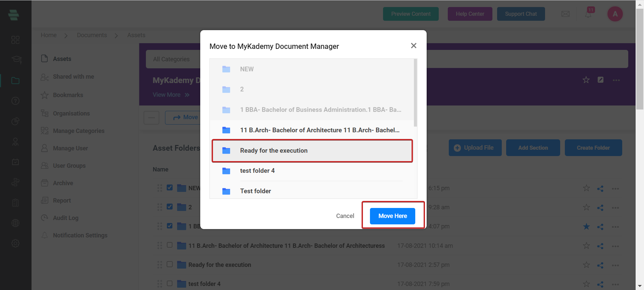Image resolution: width=644 pixels, height=290 pixels.
Task: Click share icon for NEW folder row
Action: [600, 189]
